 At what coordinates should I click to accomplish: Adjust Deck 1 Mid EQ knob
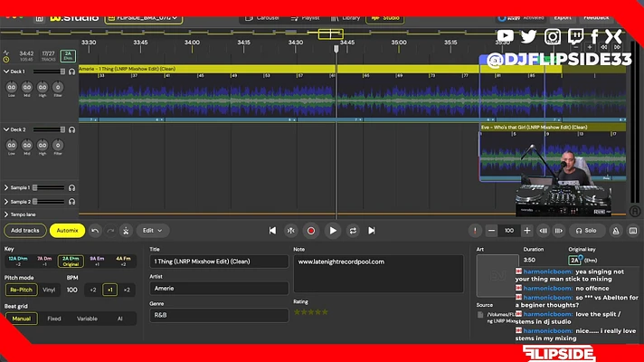(x=27, y=87)
